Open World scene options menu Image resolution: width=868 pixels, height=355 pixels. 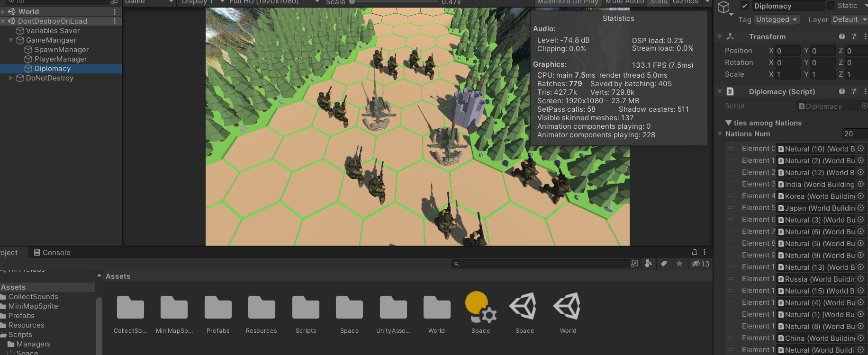(115, 11)
